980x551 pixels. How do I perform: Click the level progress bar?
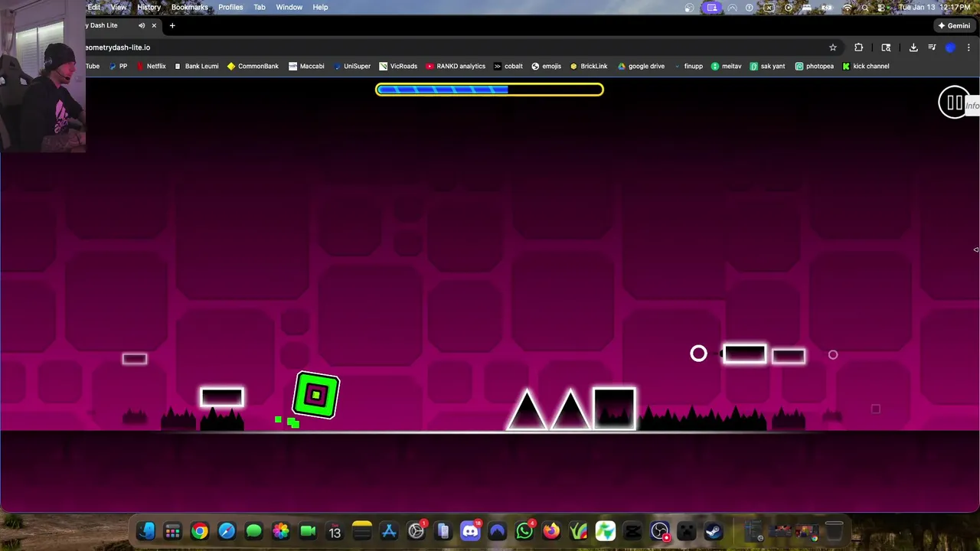pos(489,90)
